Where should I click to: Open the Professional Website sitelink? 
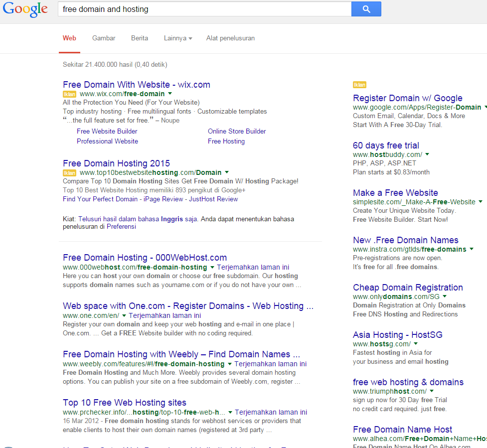pos(108,141)
